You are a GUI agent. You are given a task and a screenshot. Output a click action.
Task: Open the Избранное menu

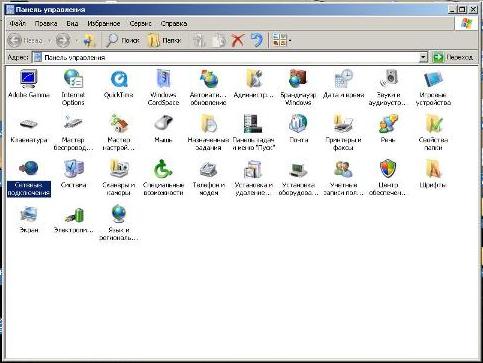[x=104, y=24]
